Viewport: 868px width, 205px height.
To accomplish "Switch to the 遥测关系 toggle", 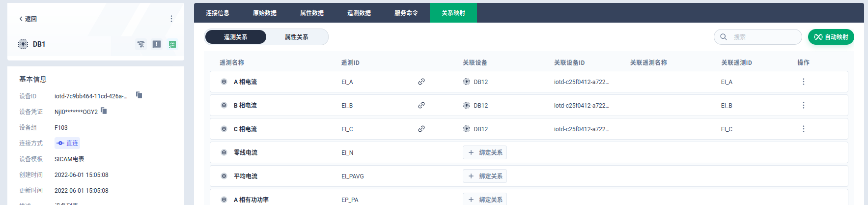I will [236, 37].
